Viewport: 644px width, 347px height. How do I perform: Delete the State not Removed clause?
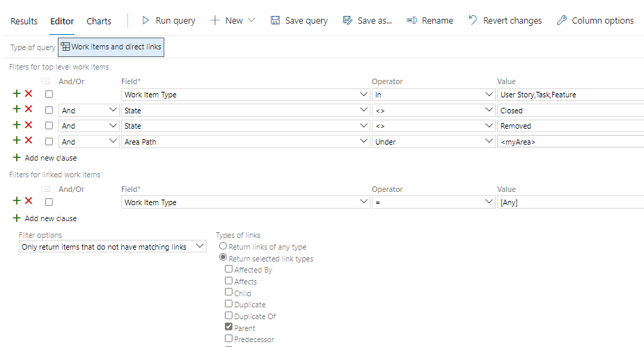(29, 124)
